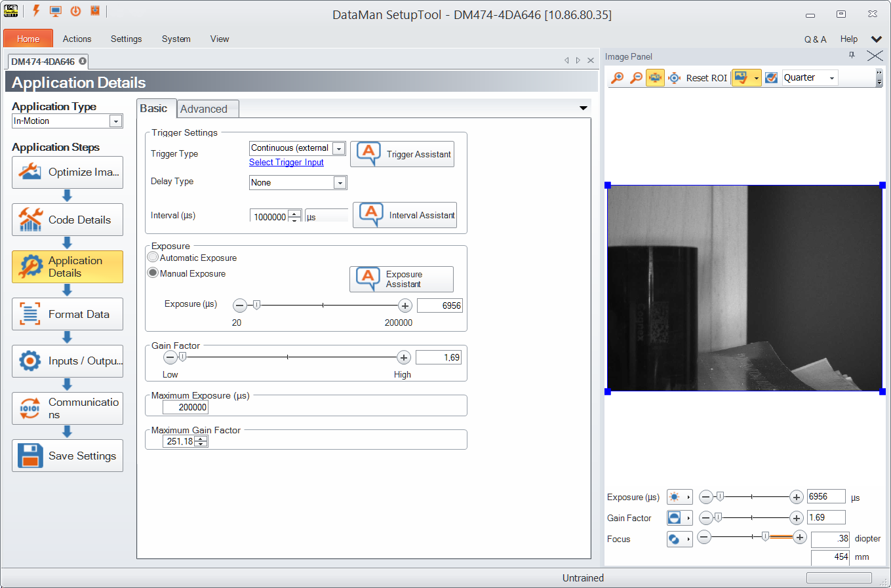
Task: Open the Quarter image size dropdown
Action: (x=832, y=78)
